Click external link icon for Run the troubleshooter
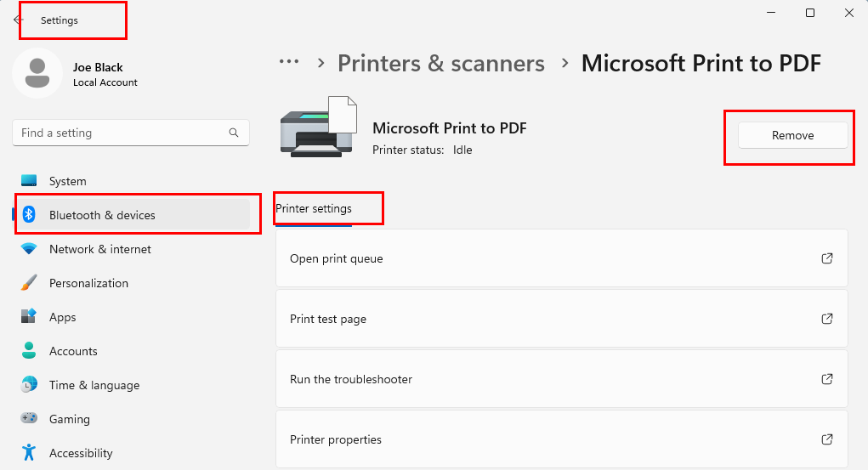Viewport: 868px width, 470px height. 827,379
